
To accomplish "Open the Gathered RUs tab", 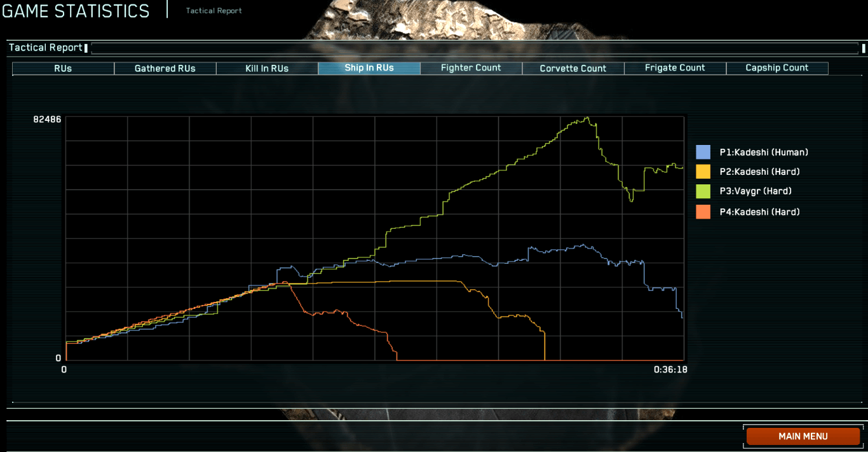I will pos(165,68).
